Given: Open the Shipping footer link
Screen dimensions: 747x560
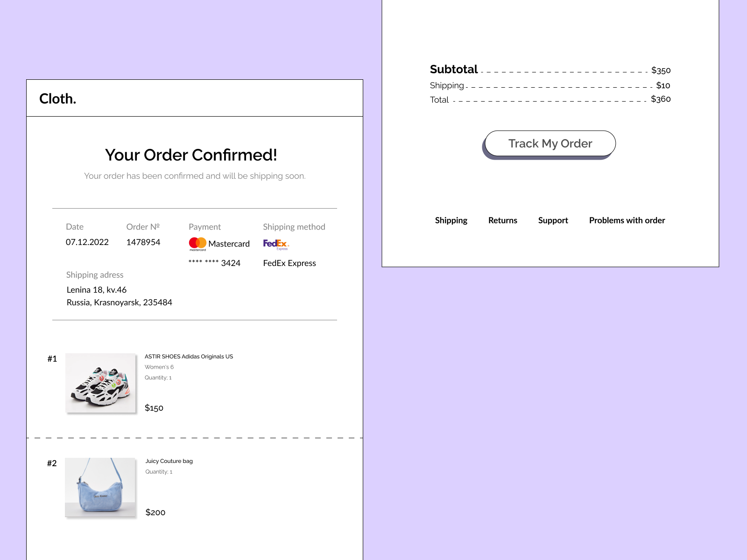Looking at the screenshot, I should tap(451, 220).
